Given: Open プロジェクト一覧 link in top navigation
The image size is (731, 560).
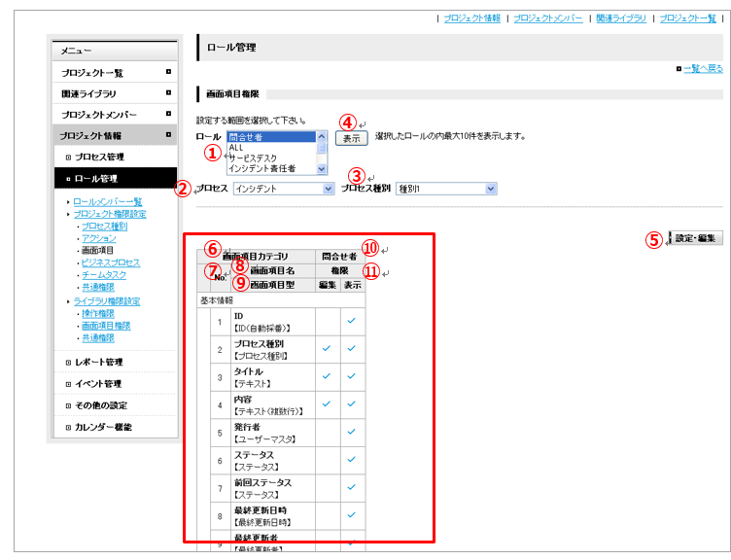Looking at the screenshot, I should (x=687, y=18).
